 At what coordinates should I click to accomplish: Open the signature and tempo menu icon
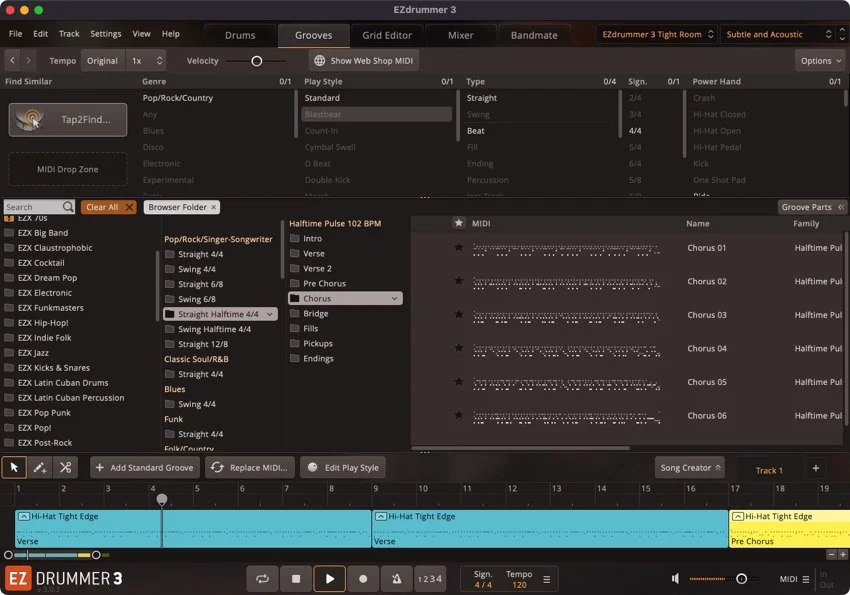pyautogui.click(x=546, y=579)
